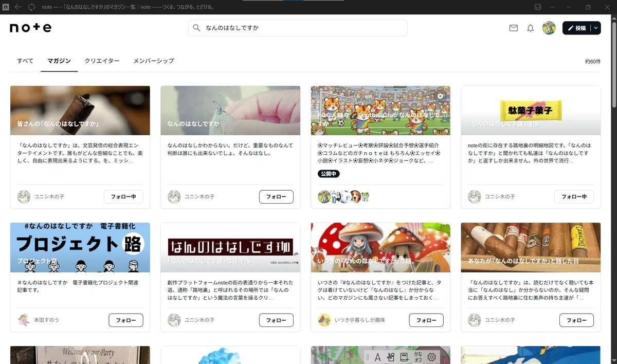Switch IME input mode via A icon
The image size is (617, 364).
377,357
